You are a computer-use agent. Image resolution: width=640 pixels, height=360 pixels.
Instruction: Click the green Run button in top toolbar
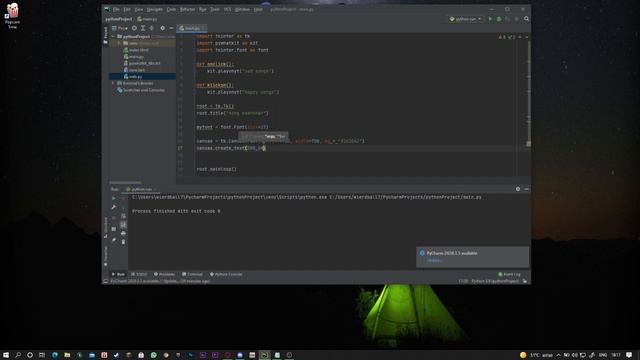[490, 19]
